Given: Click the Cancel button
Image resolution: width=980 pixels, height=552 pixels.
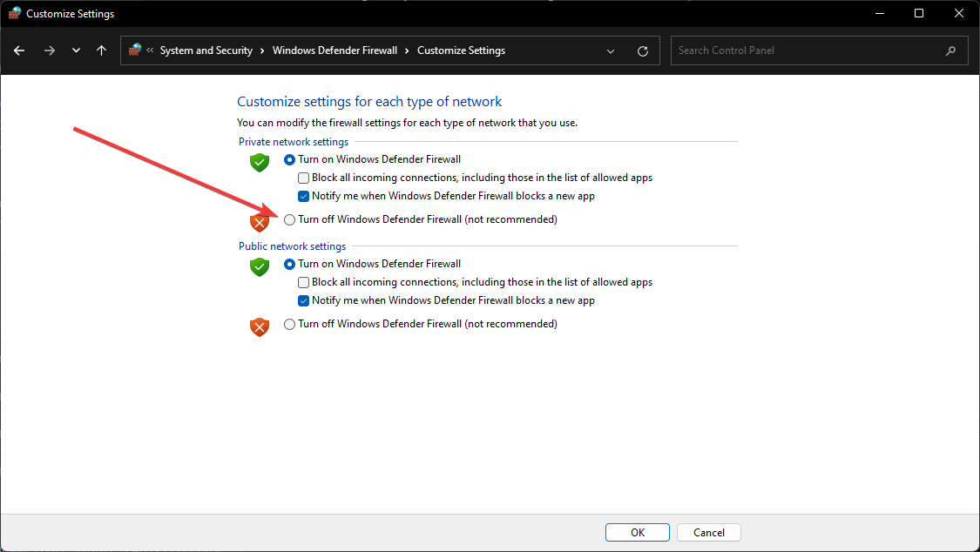Looking at the screenshot, I should [x=709, y=533].
